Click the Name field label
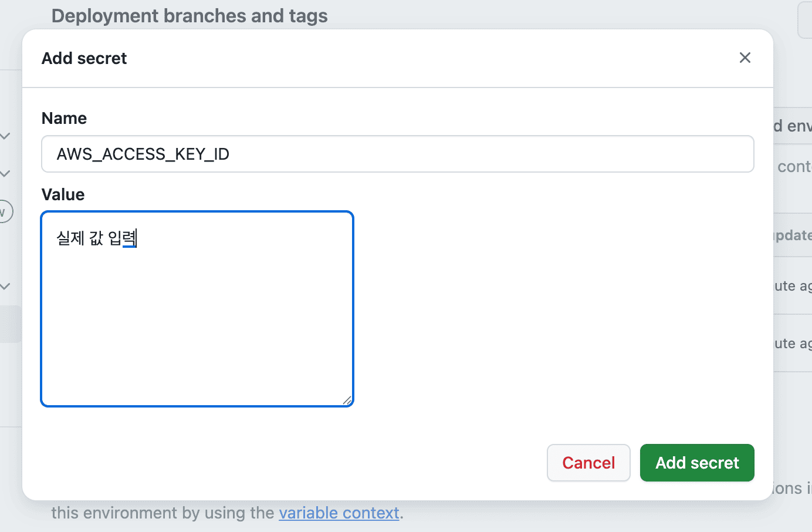 point(64,119)
